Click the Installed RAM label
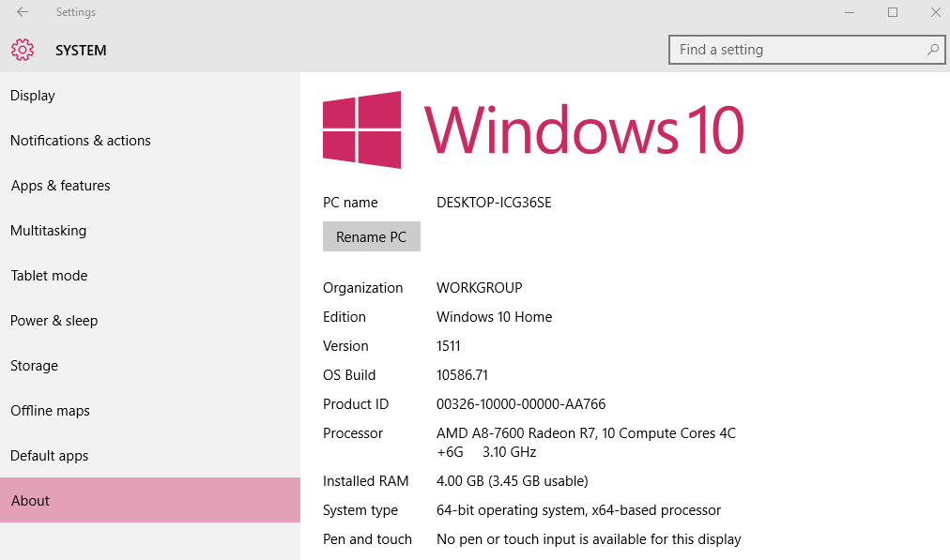This screenshot has width=950, height=560. pos(366,480)
